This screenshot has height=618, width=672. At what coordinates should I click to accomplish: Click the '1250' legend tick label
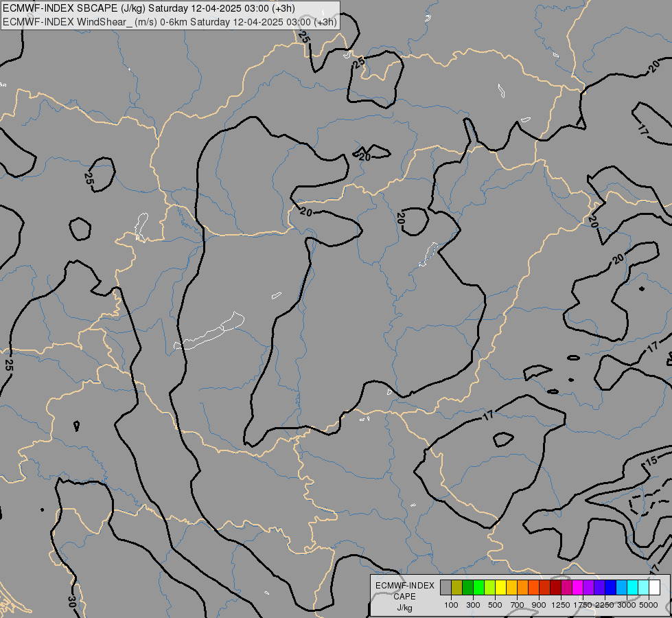[x=561, y=605]
